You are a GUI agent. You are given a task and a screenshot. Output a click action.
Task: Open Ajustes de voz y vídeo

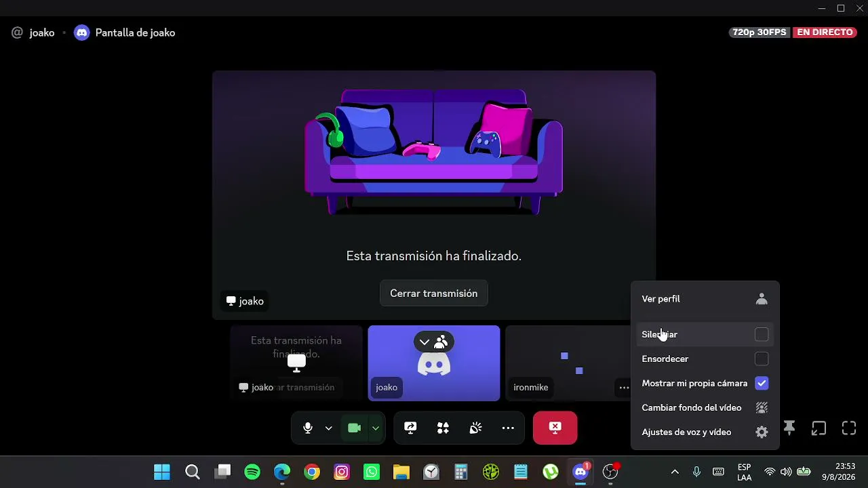click(x=705, y=432)
